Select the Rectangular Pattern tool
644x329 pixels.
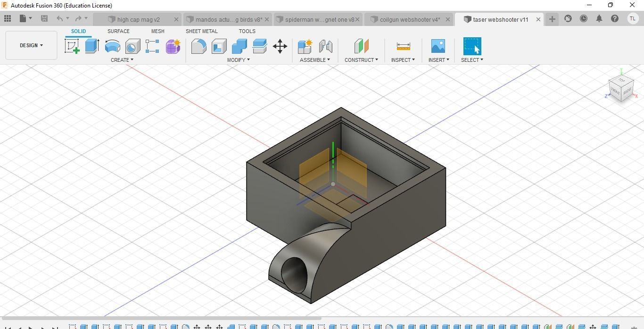152,46
